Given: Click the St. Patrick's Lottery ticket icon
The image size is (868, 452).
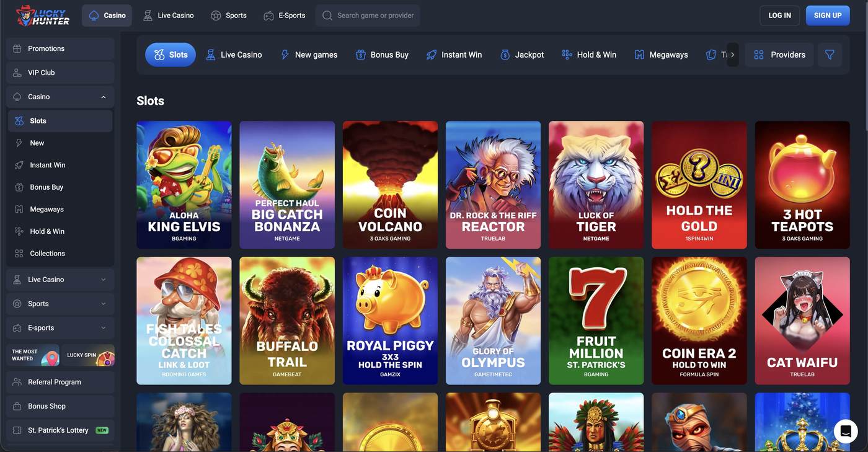Looking at the screenshot, I should pyautogui.click(x=17, y=430).
